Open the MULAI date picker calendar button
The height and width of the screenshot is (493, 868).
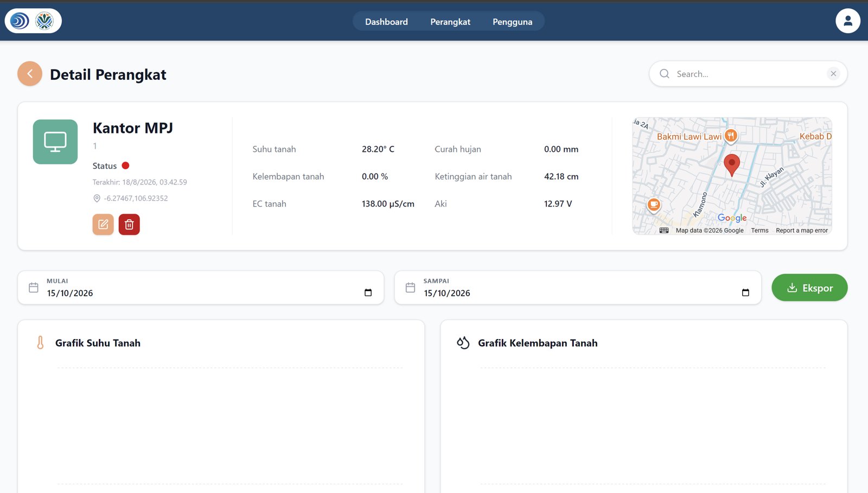coord(368,293)
